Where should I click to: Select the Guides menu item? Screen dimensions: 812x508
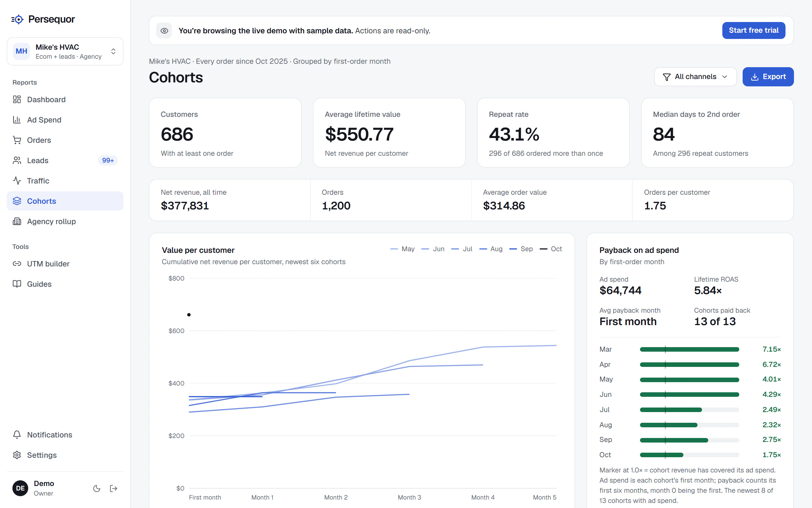[65, 284]
